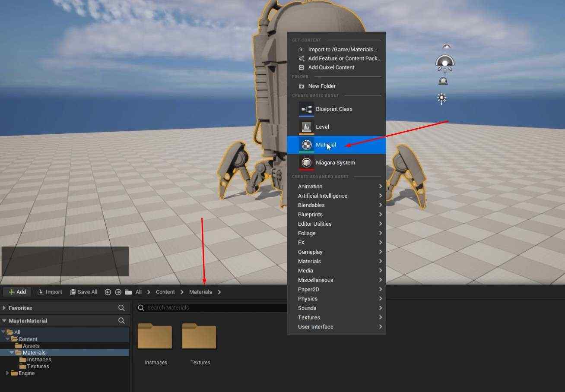The height and width of the screenshot is (392, 565).
Task: Select the Instnaces folder thumbnail
Action: coord(155,336)
